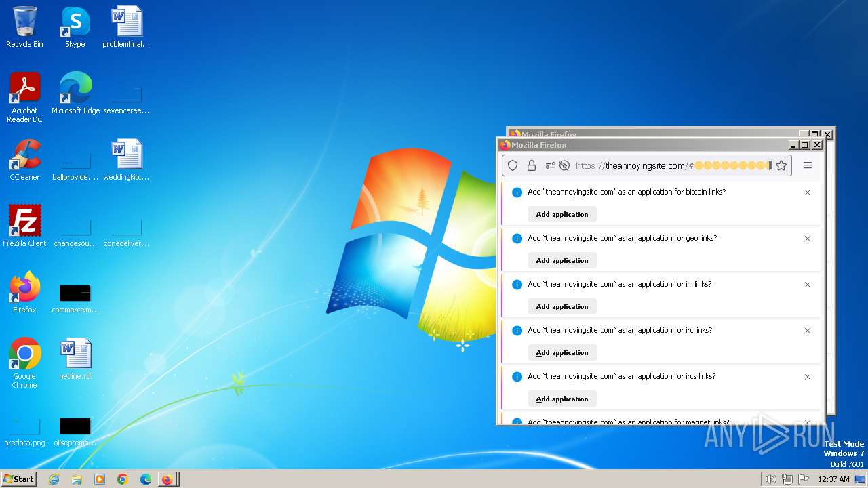
Task: Switch to Firefox taskbar button
Action: click(167, 479)
